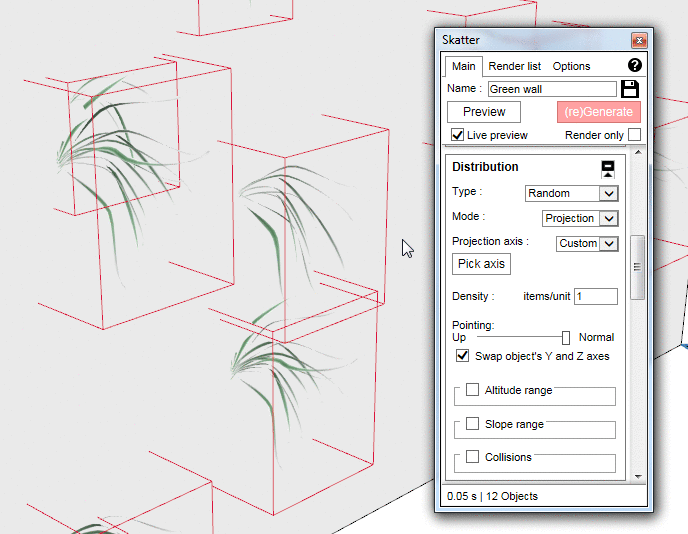The width and height of the screenshot is (688, 534).
Task: Switch to the Render list tab
Action: pyautogui.click(x=514, y=66)
